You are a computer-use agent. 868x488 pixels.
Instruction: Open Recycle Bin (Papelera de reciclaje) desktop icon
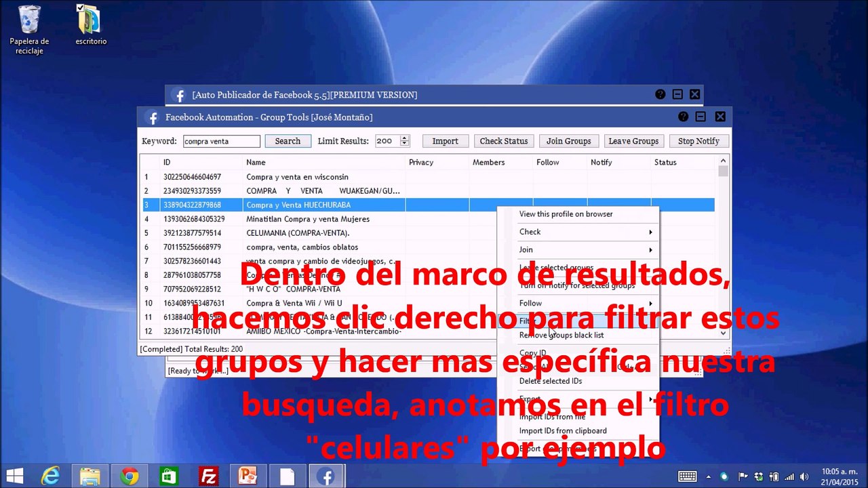(29, 29)
